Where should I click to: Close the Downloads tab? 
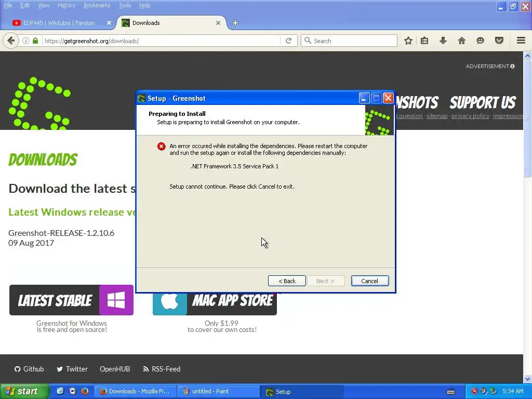pyautogui.click(x=218, y=23)
